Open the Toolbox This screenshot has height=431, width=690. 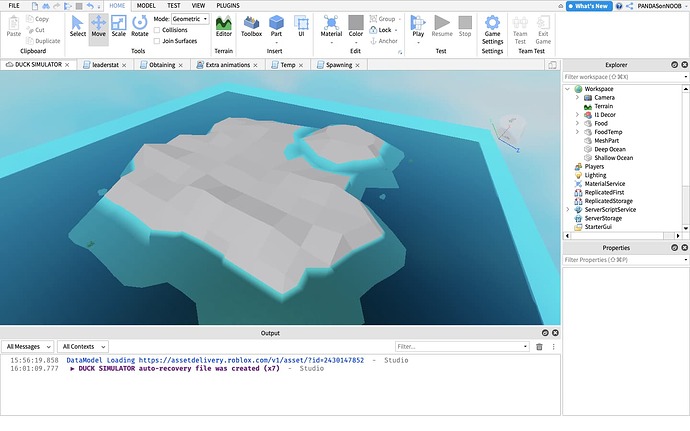251,26
